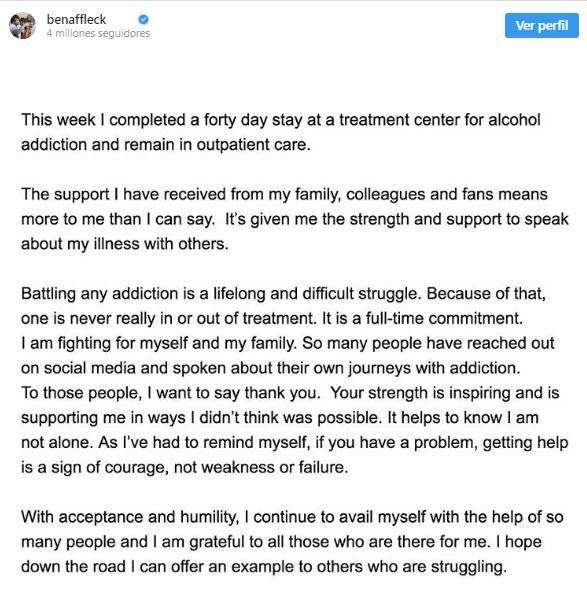The height and width of the screenshot is (592, 587).
Task: Select the line "addiction and remain in outpatient care."
Action: coord(166,145)
